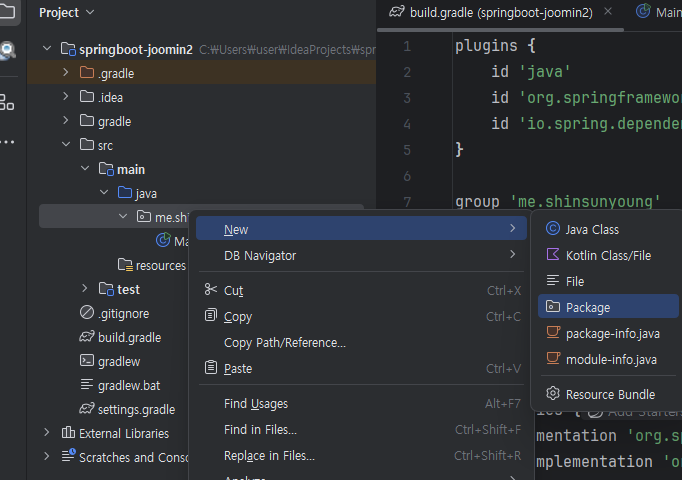
Task: Close the build.gradle editor tab
Action: [608, 12]
